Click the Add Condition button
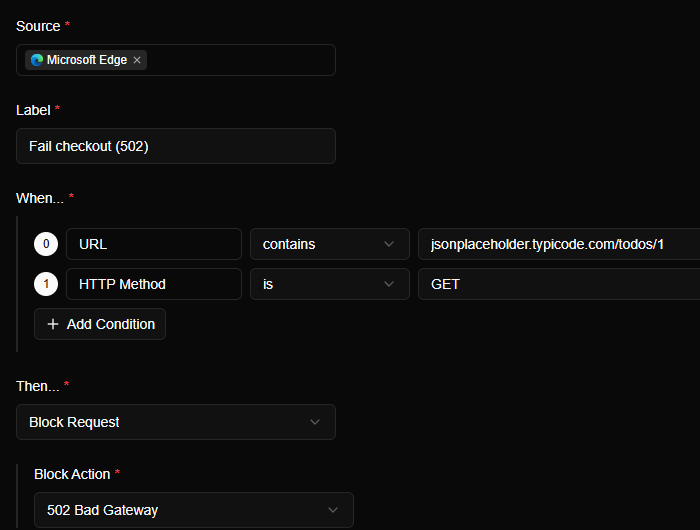Screen dimensions: 700x530 100,324
